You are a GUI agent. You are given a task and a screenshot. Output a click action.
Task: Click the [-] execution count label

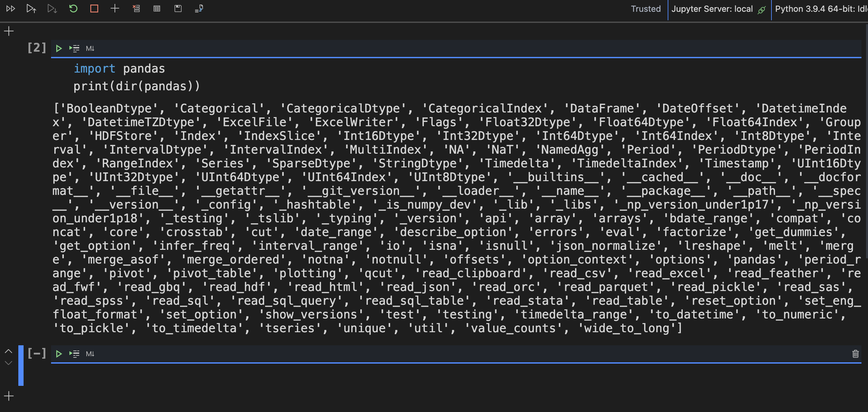click(37, 353)
